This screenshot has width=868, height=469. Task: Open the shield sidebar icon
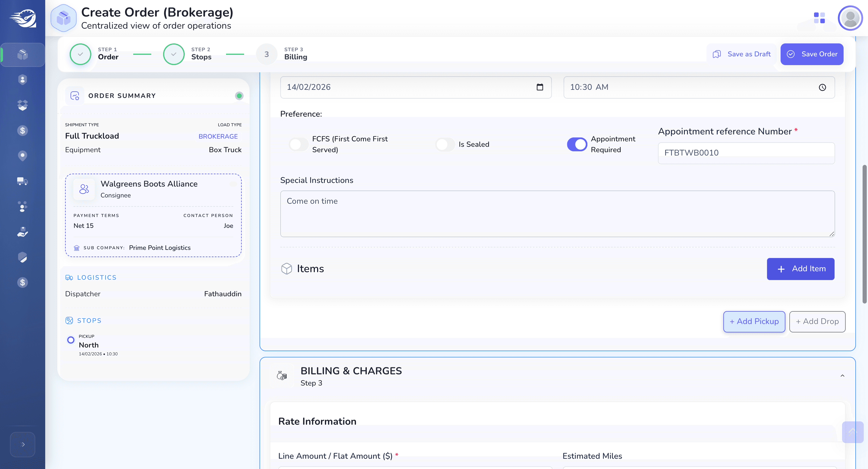22,257
